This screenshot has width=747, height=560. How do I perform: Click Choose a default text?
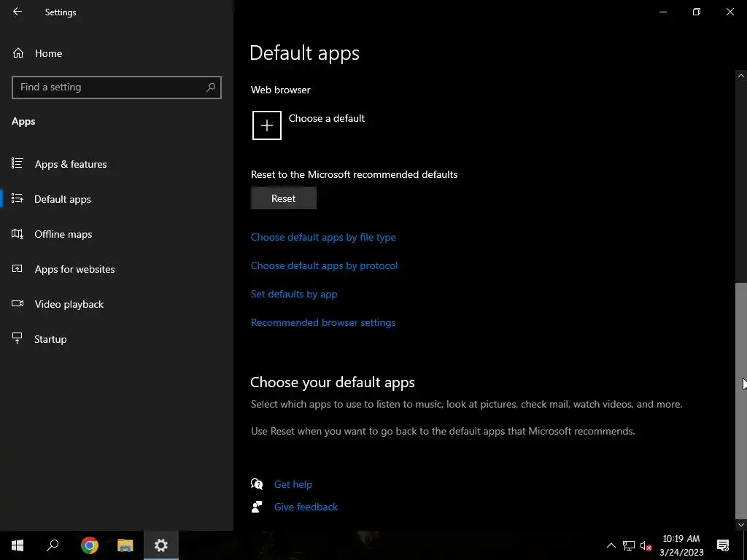pyautogui.click(x=327, y=118)
